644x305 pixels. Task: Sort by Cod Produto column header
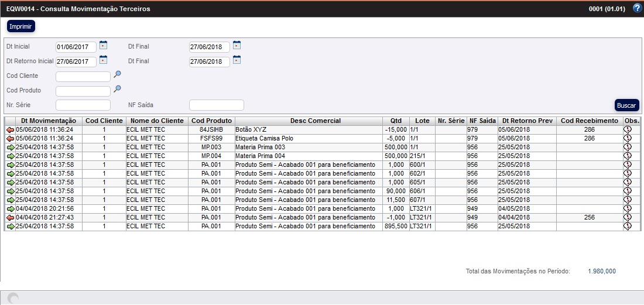click(211, 121)
